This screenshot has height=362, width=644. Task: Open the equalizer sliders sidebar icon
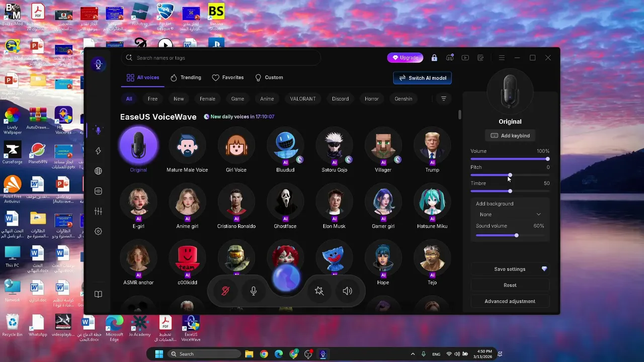point(98,211)
